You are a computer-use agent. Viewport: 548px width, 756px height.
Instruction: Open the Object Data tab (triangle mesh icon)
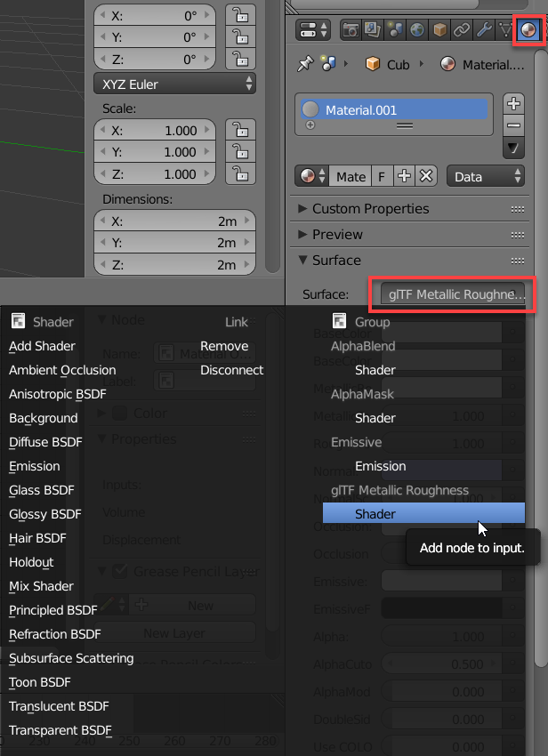pyautogui.click(x=505, y=30)
